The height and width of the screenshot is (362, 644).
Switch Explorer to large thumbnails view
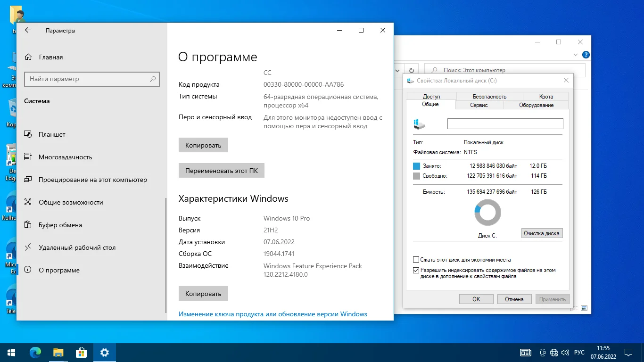point(584,308)
